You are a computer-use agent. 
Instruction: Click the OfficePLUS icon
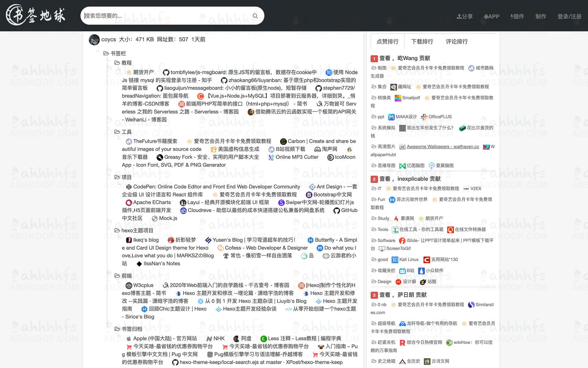coord(424,117)
